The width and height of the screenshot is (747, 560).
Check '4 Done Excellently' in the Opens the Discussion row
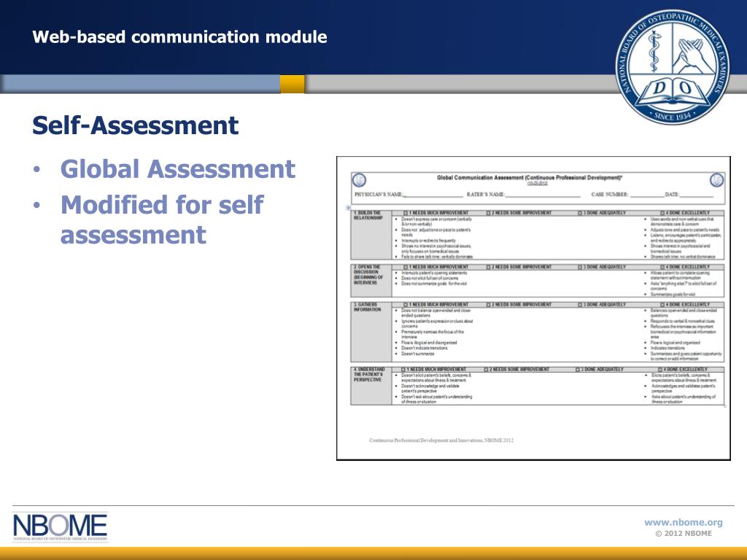(662, 267)
